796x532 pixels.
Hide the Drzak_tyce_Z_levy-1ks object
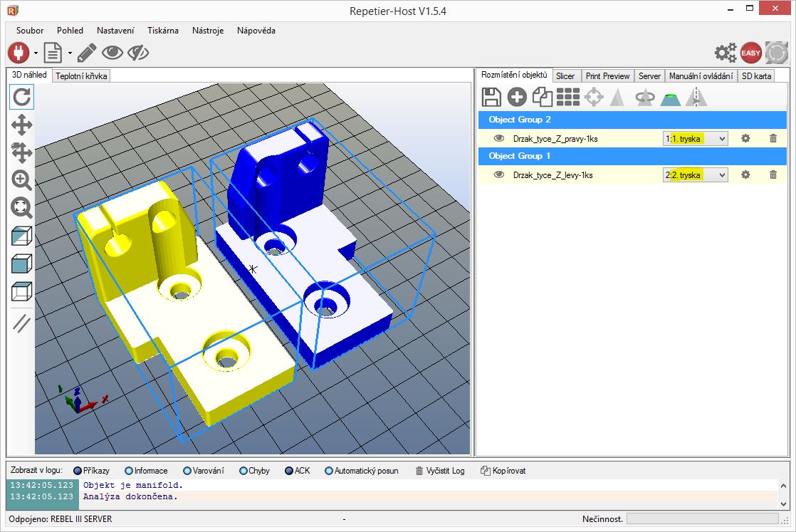click(x=499, y=174)
